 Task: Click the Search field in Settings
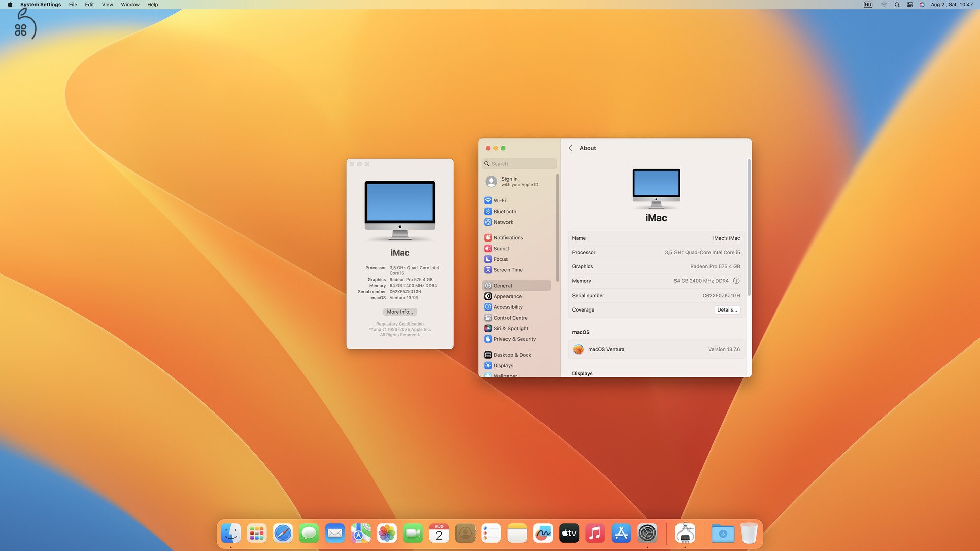[519, 164]
